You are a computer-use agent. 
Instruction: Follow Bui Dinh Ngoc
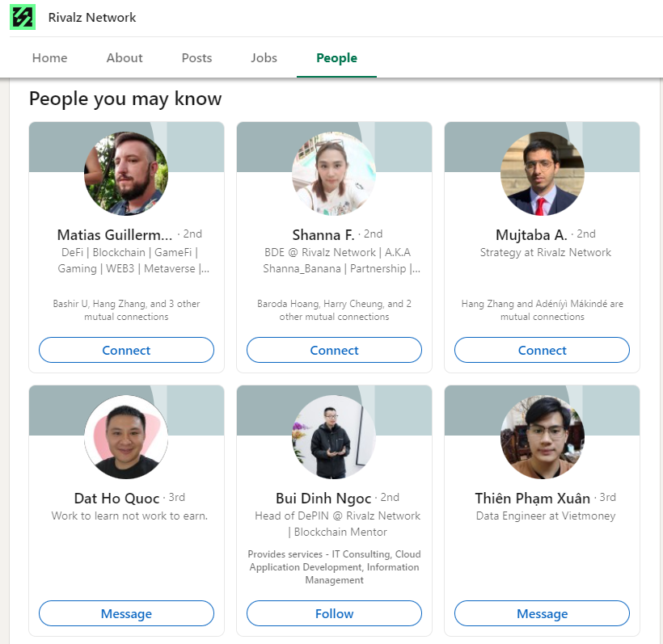coord(334,613)
